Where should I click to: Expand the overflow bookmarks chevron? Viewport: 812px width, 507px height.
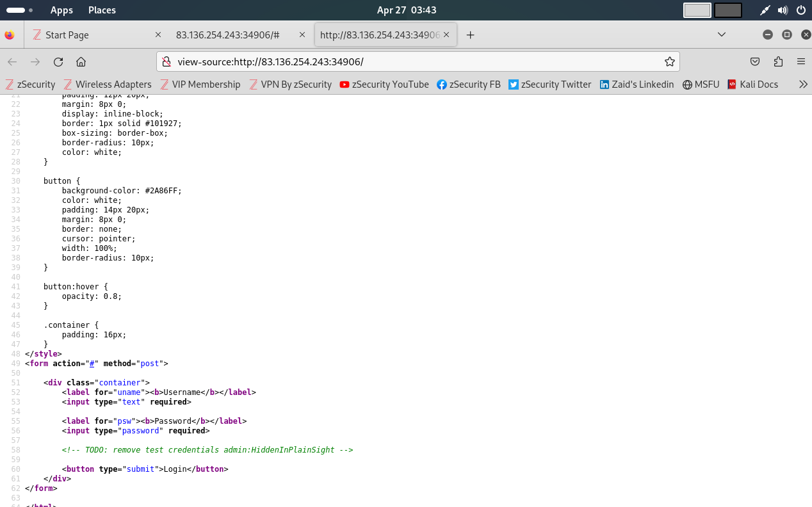pyautogui.click(x=803, y=84)
